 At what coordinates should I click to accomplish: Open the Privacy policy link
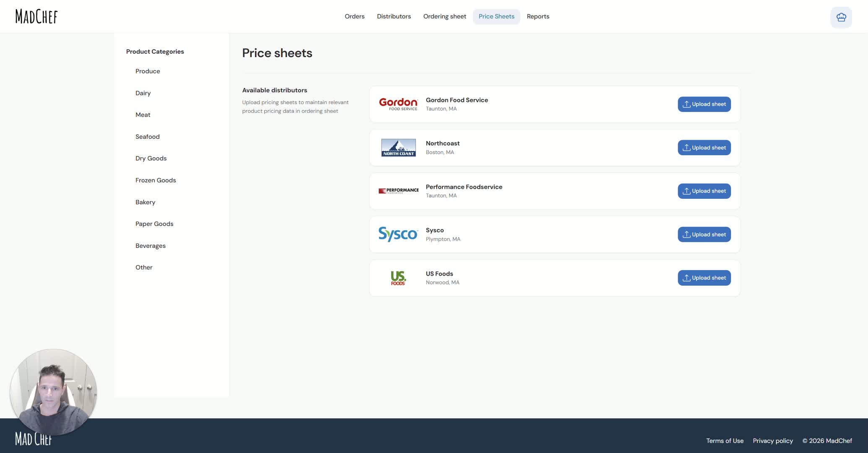[773, 441]
